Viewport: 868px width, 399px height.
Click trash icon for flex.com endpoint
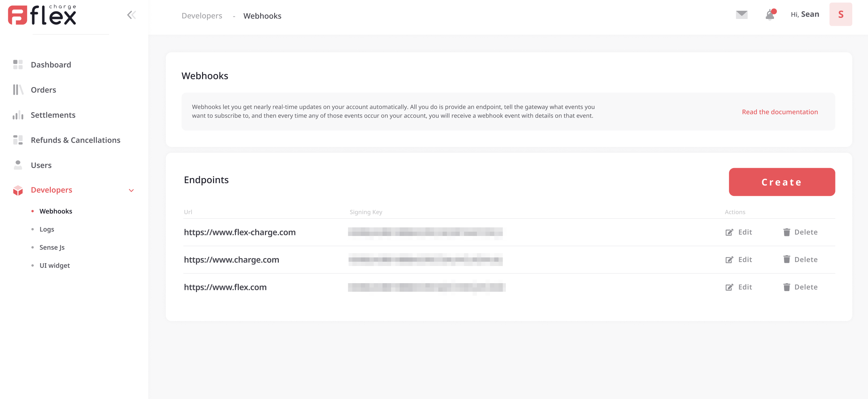[786, 287]
